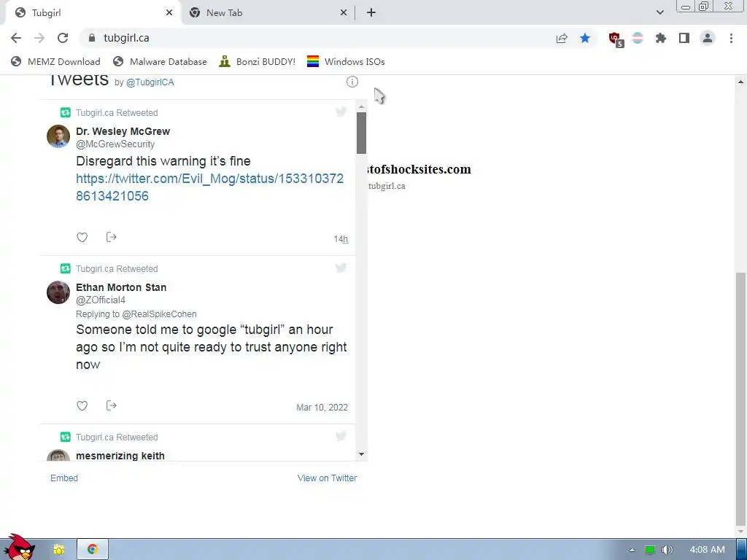Open mesmerizing keith's profile name

point(120,456)
